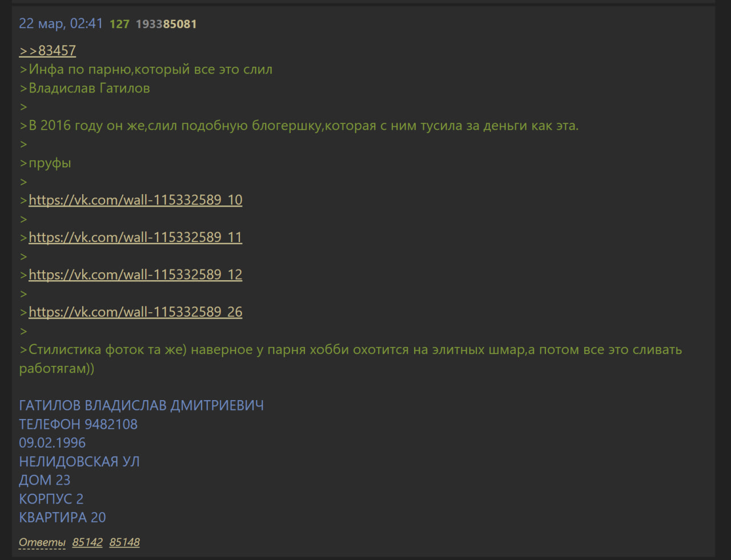Click the dotted-underlined Ответы label
The image size is (731, 560).
tap(42, 542)
